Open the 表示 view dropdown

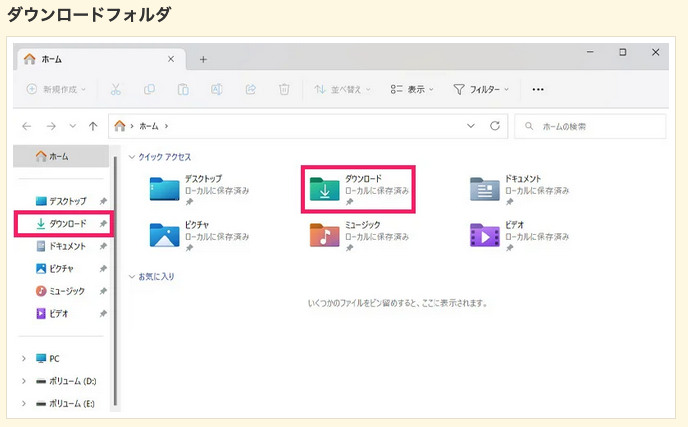(412, 90)
